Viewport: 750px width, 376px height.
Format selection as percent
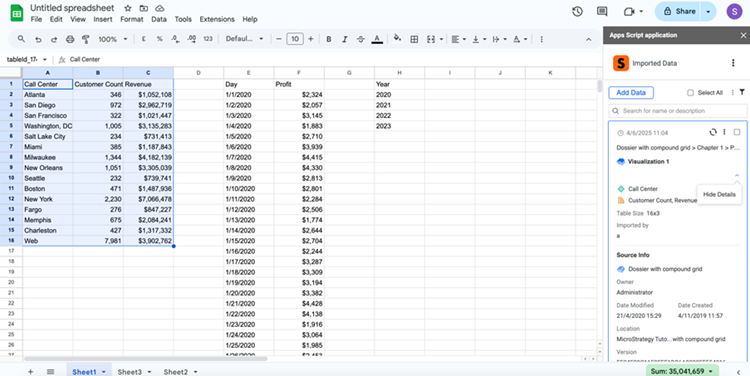click(x=160, y=39)
